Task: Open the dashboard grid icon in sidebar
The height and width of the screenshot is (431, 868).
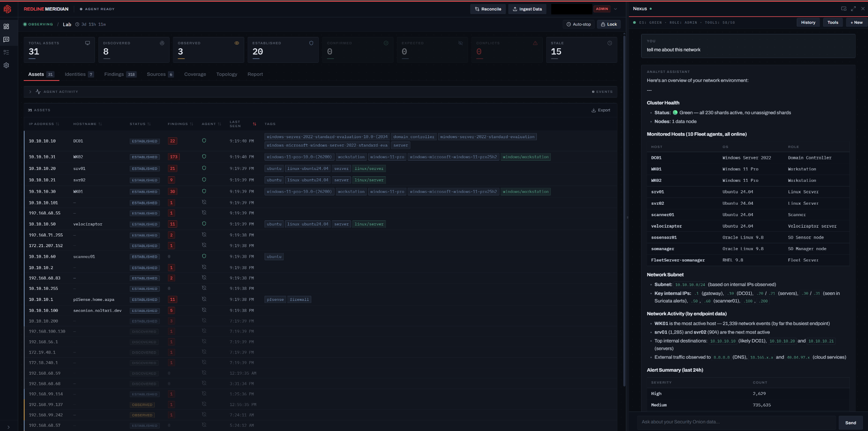Action: [x=6, y=26]
